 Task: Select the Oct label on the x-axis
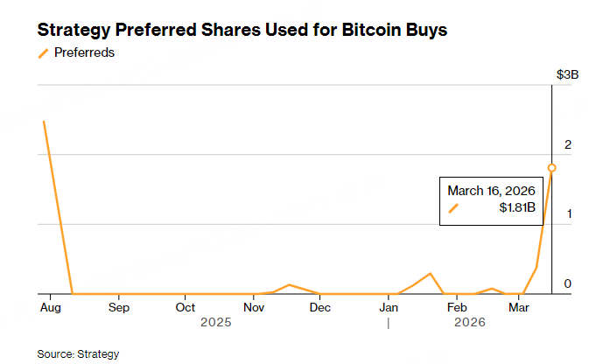point(185,308)
